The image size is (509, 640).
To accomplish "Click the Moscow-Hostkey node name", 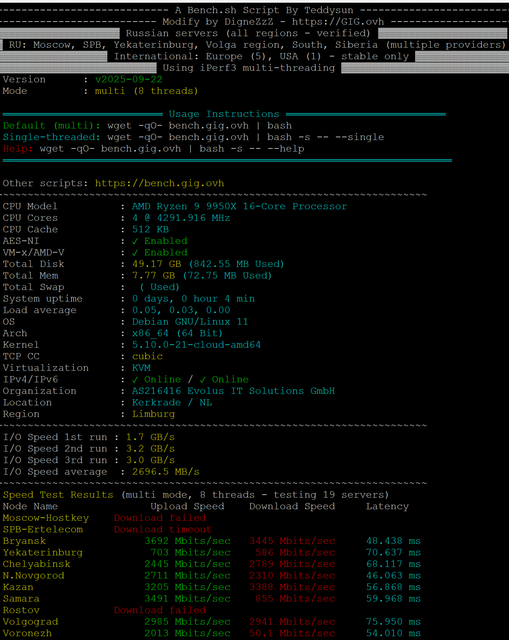I will 46,518.
